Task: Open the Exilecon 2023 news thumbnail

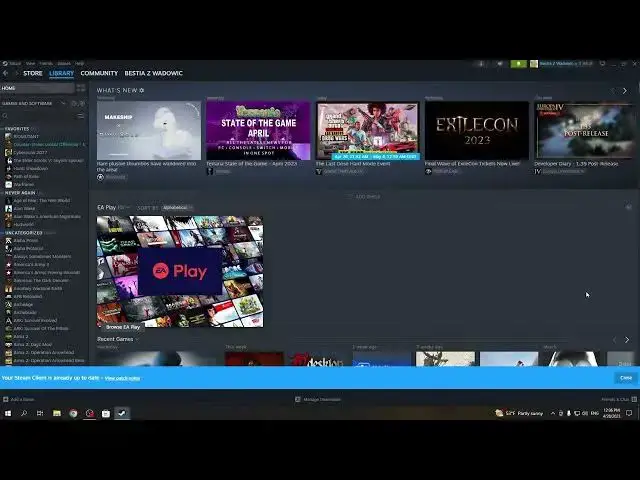Action: (x=476, y=130)
